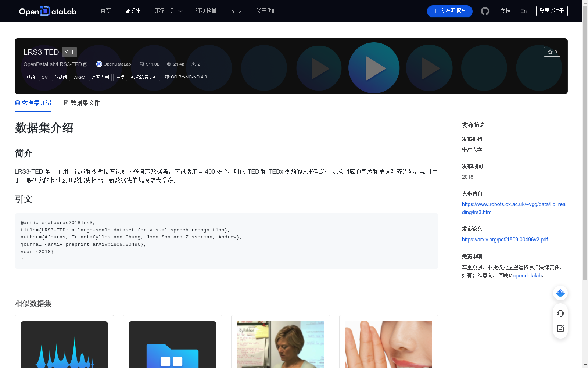Click the OpenDataLab publisher avatar

tap(99, 64)
